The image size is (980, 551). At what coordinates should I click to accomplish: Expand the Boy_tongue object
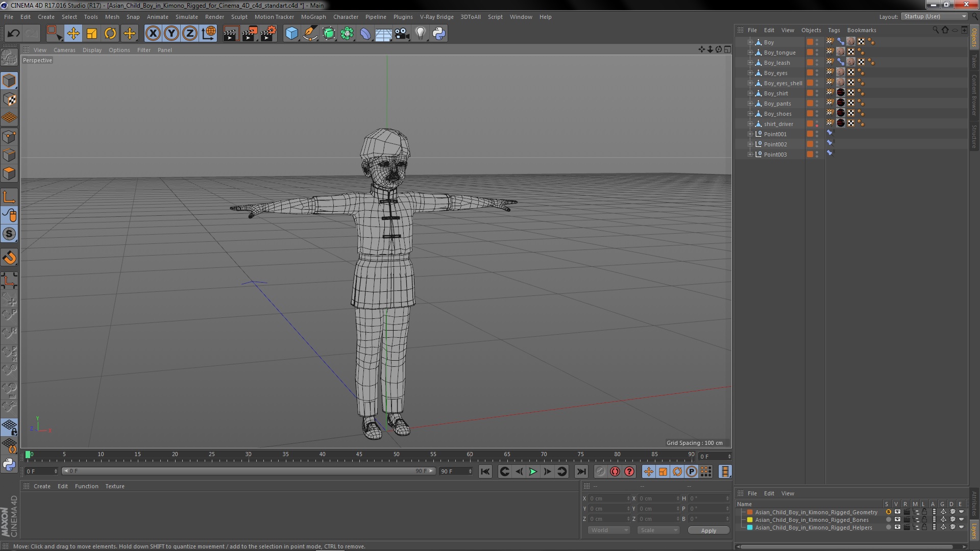(x=750, y=53)
